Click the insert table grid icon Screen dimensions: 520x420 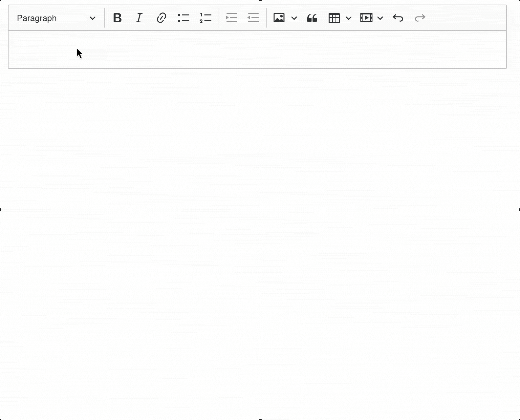pyautogui.click(x=334, y=18)
